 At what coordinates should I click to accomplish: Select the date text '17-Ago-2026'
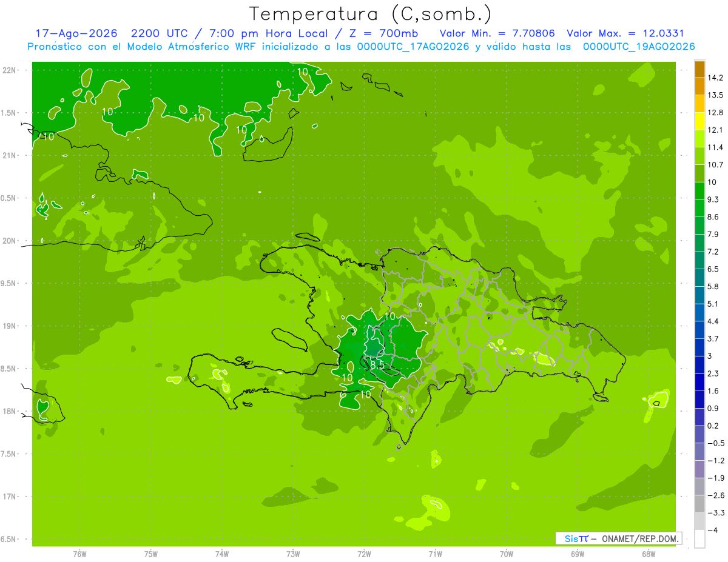[x=76, y=33]
